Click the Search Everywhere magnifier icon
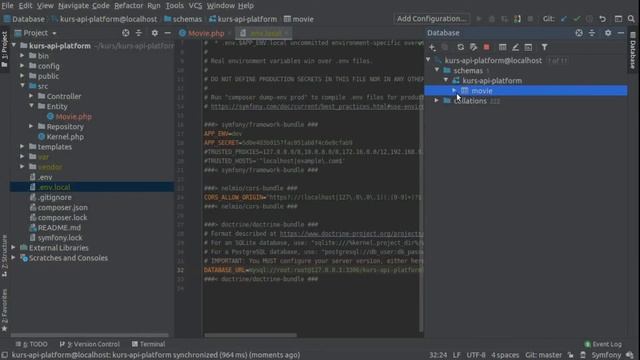The image size is (640, 360). pos(631,19)
